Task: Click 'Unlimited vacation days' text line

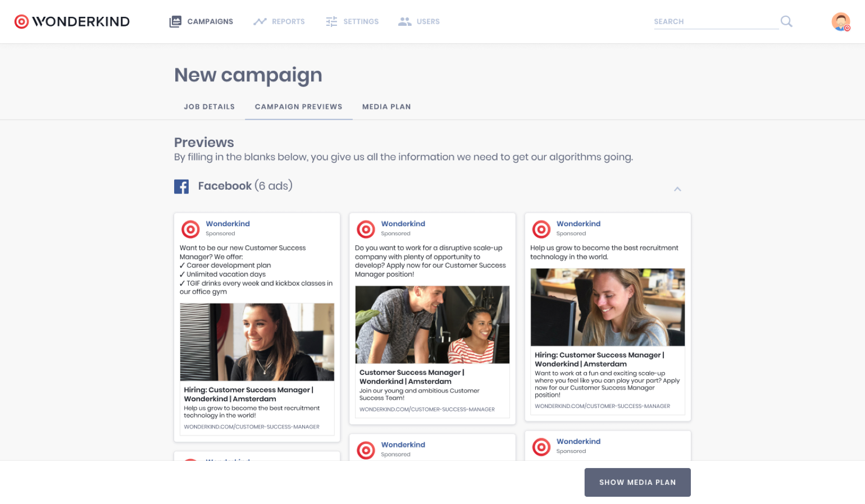Action: (222, 274)
